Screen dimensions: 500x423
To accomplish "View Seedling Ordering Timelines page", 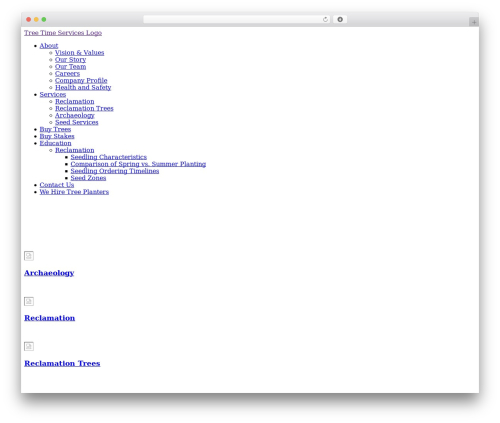I will pyautogui.click(x=115, y=171).
